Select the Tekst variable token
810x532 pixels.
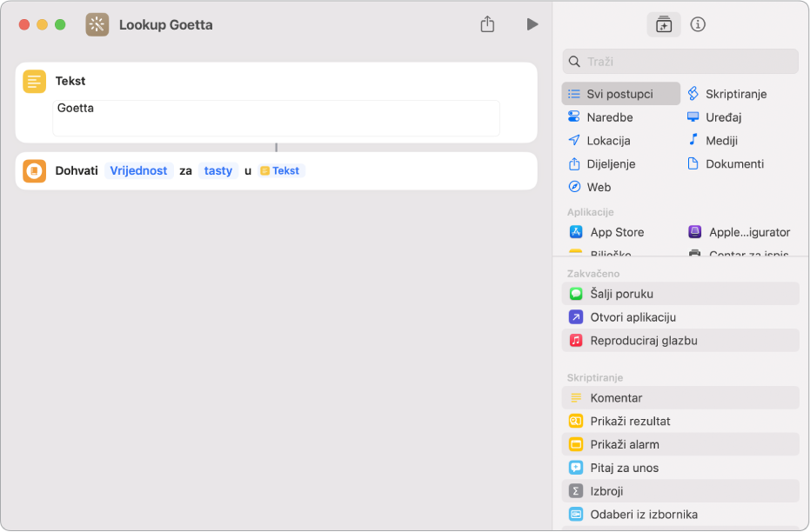(x=281, y=170)
